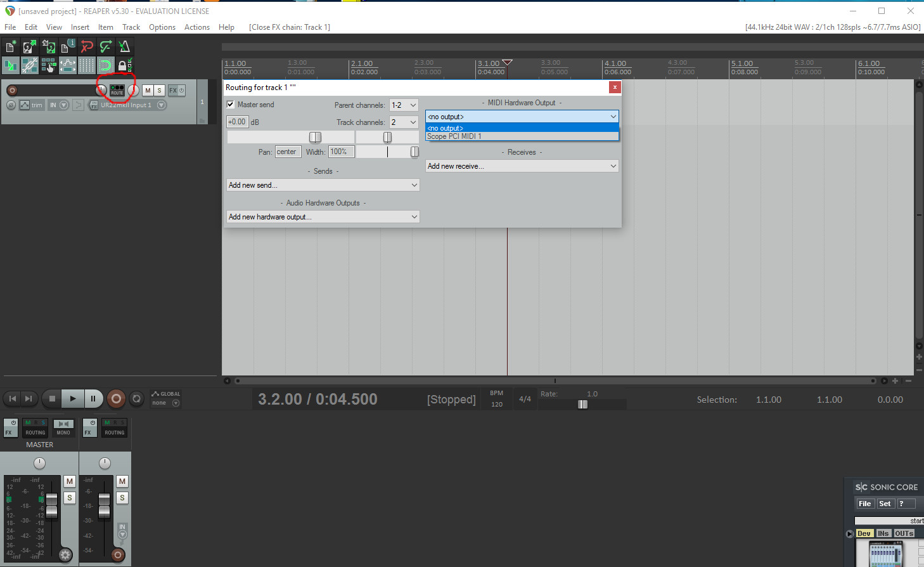Click the playback Rate slider handle
Viewport: 924px width, 567px height.
582,404
